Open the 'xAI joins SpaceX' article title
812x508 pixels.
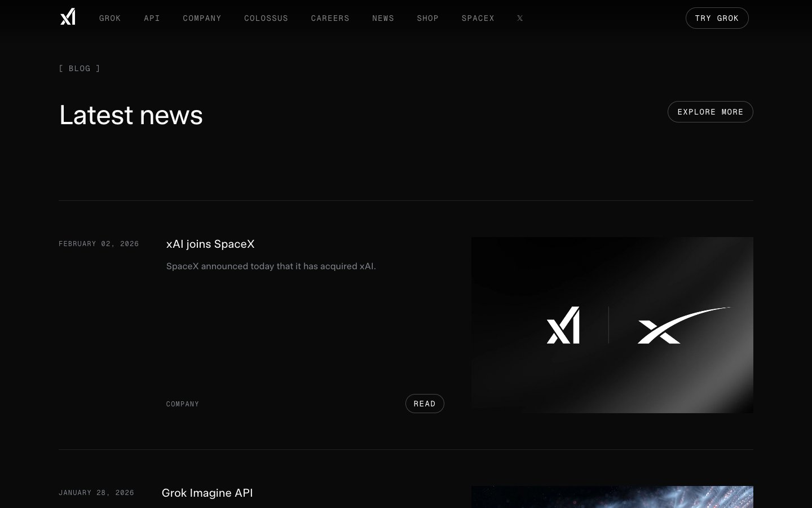coord(210,244)
